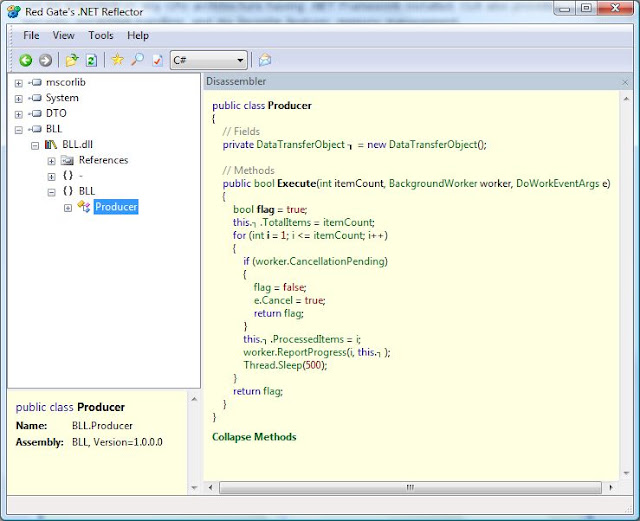Screen dimensions: 640x521
Task: Click Disassembler vertical scroll up arrow
Action: 626,99
